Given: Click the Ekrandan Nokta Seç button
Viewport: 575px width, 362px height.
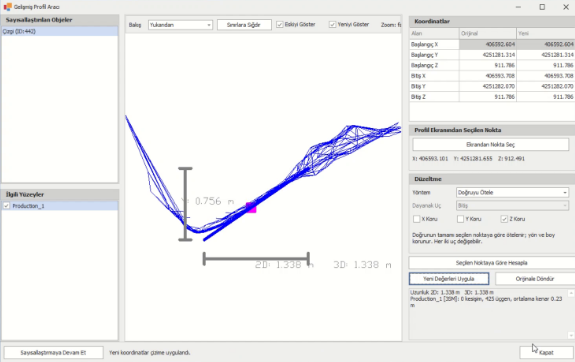Looking at the screenshot, I should coord(491,145).
